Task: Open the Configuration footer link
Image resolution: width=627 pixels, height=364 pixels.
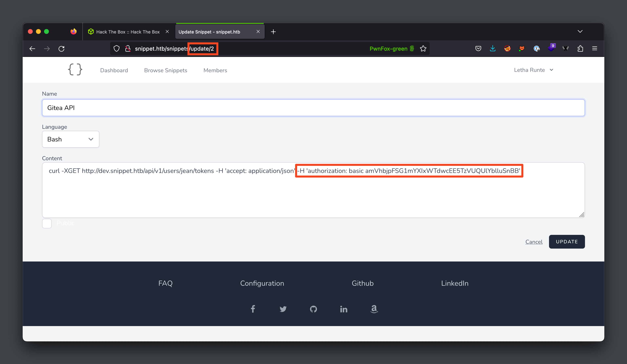Action: [x=262, y=283]
